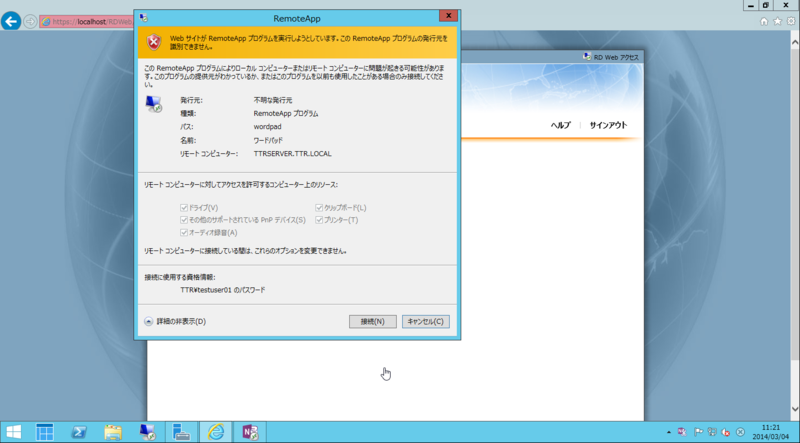Click the wordpad path value
The image size is (800, 443).
[267, 127]
